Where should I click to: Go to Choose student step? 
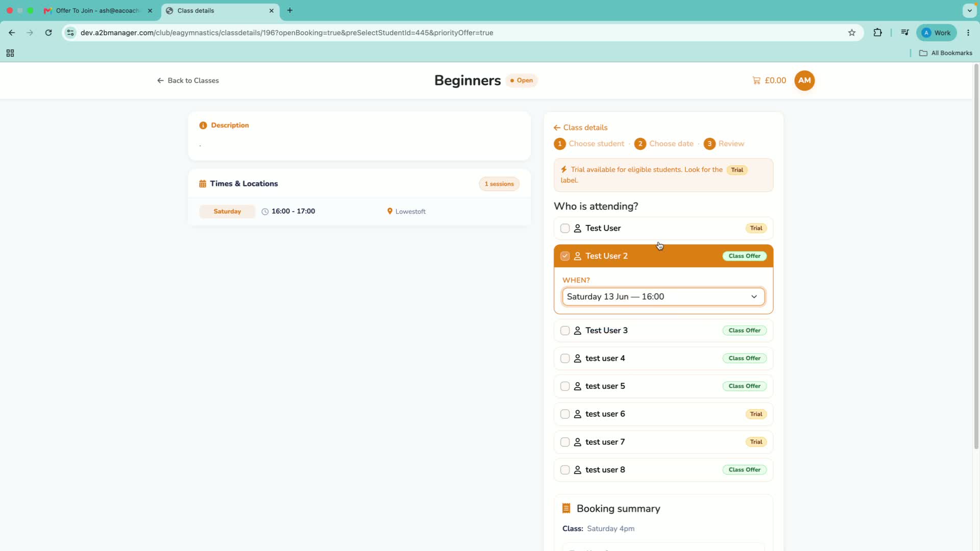tap(590, 144)
